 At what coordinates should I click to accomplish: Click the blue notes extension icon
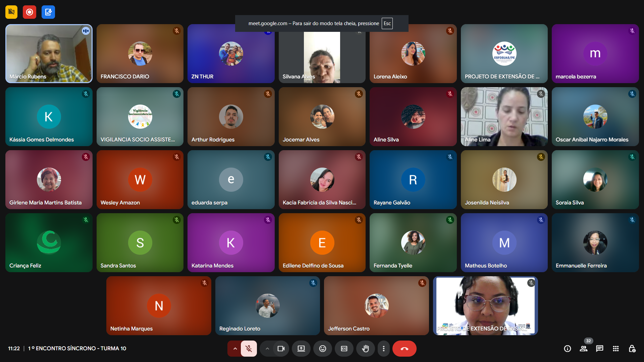point(48,12)
